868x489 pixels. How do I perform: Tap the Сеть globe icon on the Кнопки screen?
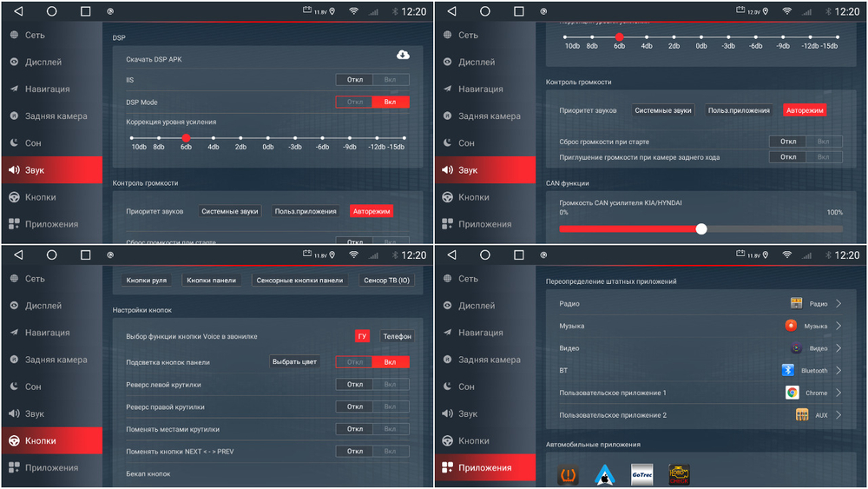pos(14,279)
